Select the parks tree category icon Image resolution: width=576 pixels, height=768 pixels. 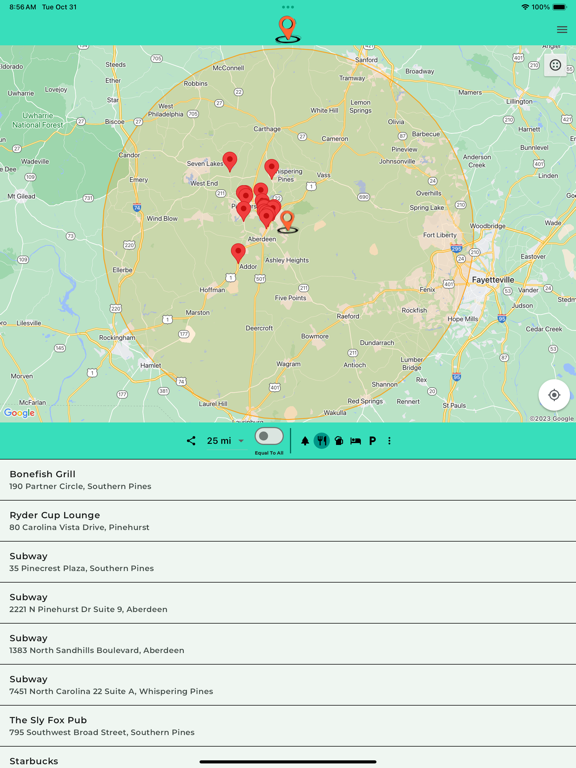coord(305,441)
